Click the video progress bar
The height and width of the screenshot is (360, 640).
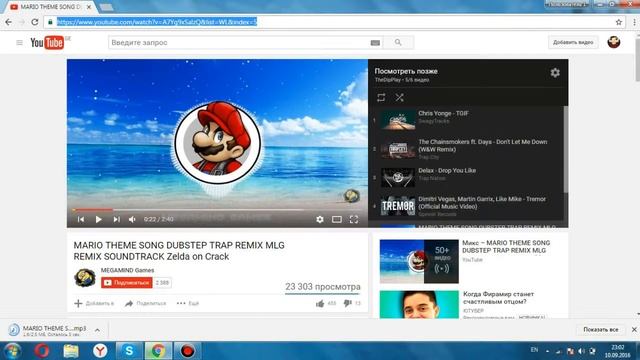[217, 210]
